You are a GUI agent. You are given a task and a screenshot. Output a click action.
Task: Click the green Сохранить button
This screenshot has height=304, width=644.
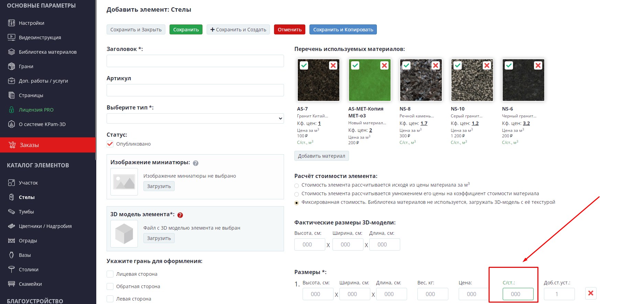tap(186, 30)
